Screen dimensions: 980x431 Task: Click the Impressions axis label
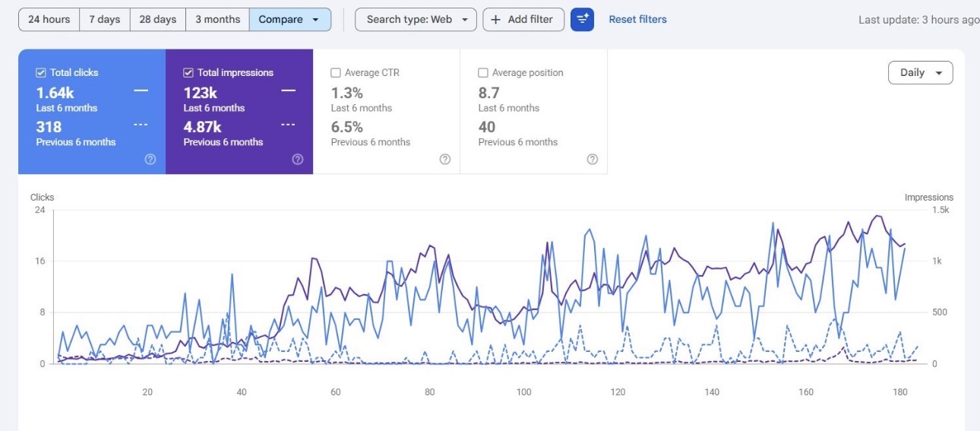coord(929,198)
